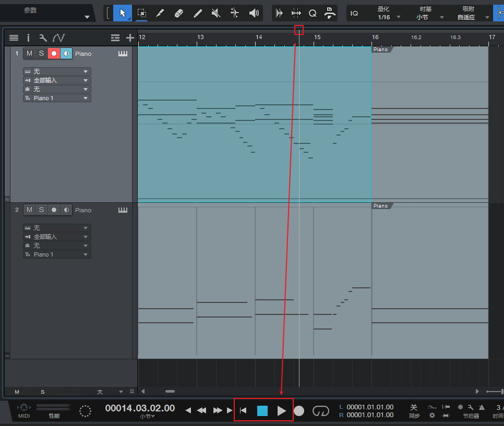Toggle loop mode in transport
Screen dimensions: 504x426
click(x=321, y=410)
